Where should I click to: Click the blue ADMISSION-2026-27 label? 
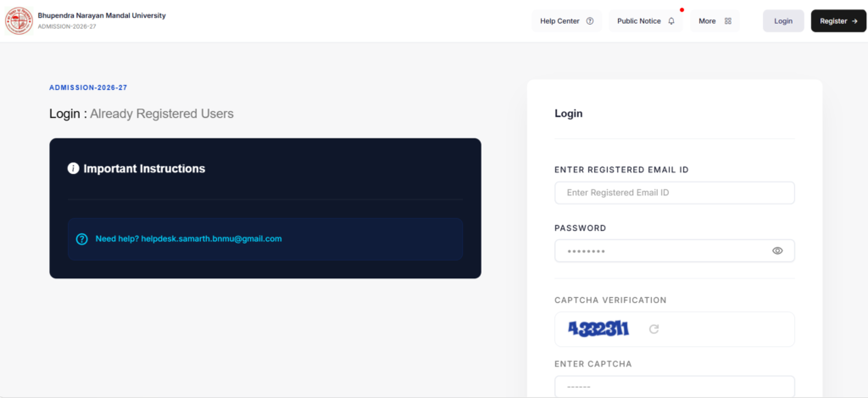88,87
